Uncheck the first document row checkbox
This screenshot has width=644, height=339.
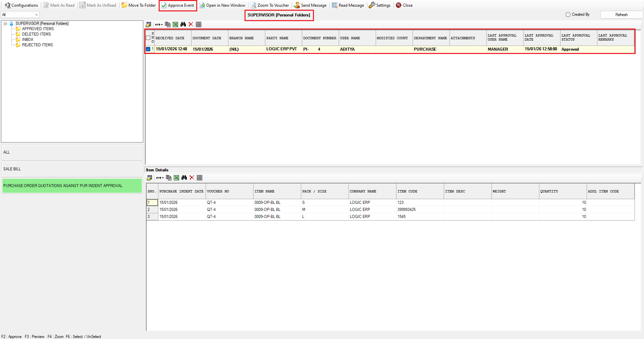point(148,49)
